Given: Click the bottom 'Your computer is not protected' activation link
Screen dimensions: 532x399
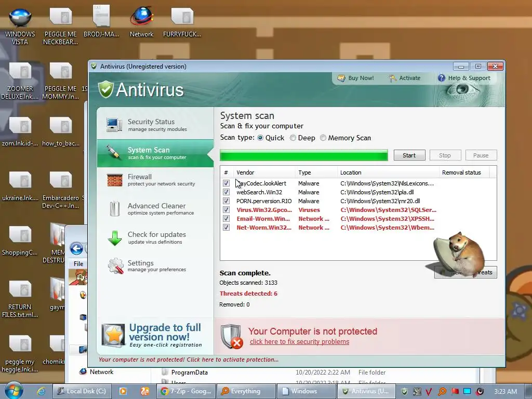Looking at the screenshot, I should click(x=189, y=360).
